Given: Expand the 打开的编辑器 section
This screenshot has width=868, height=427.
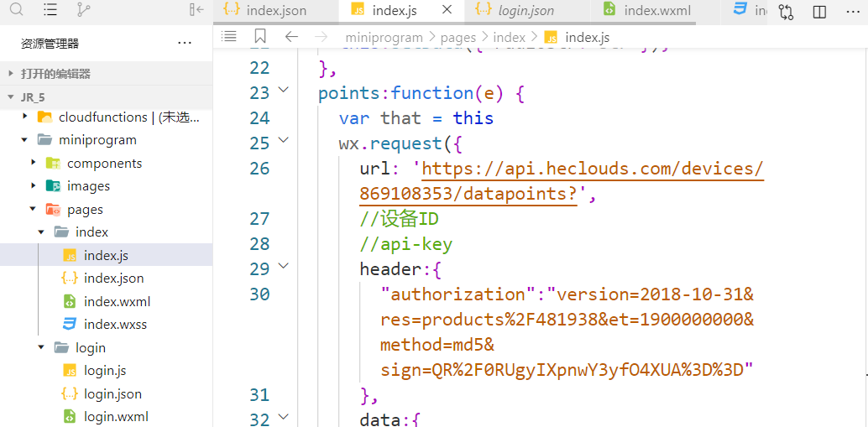Looking at the screenshot, I should 107,74.
